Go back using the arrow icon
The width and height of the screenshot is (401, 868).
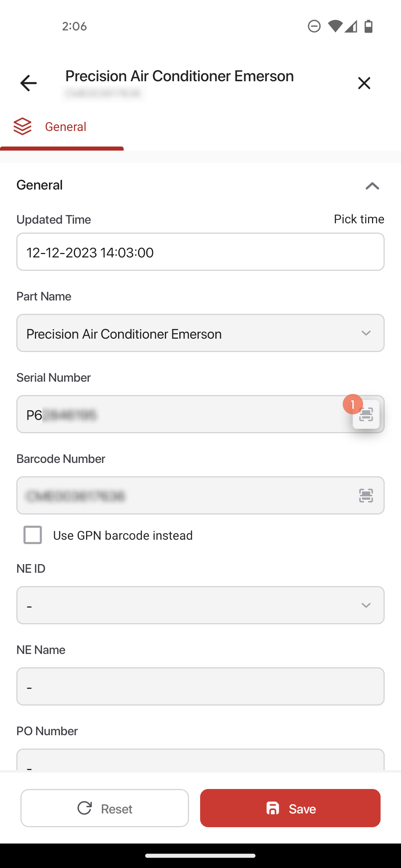[28, 83]
